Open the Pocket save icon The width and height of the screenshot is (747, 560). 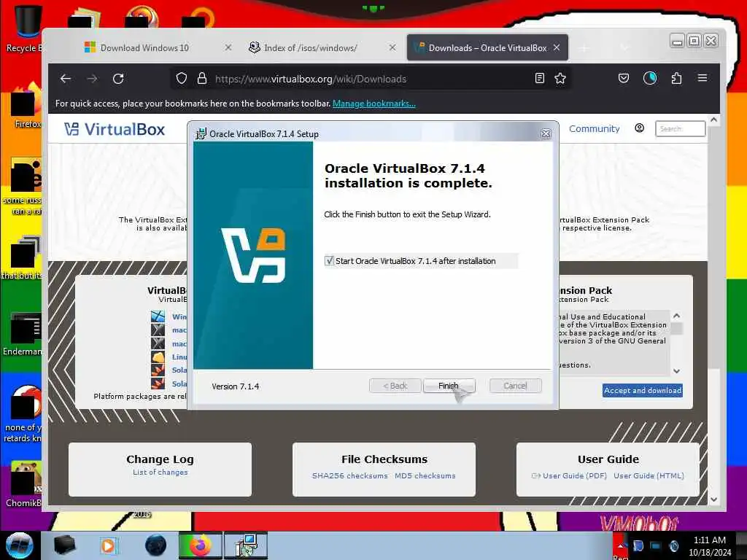[624, 79]
